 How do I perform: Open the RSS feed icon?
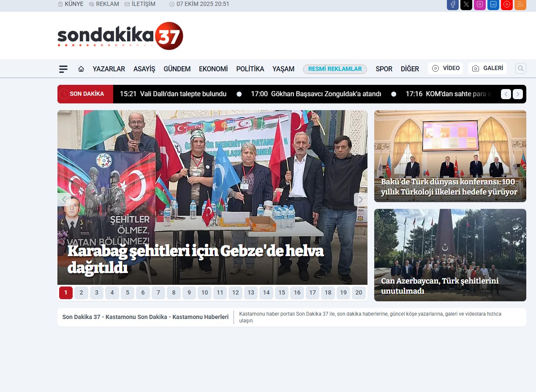[520, 4]
